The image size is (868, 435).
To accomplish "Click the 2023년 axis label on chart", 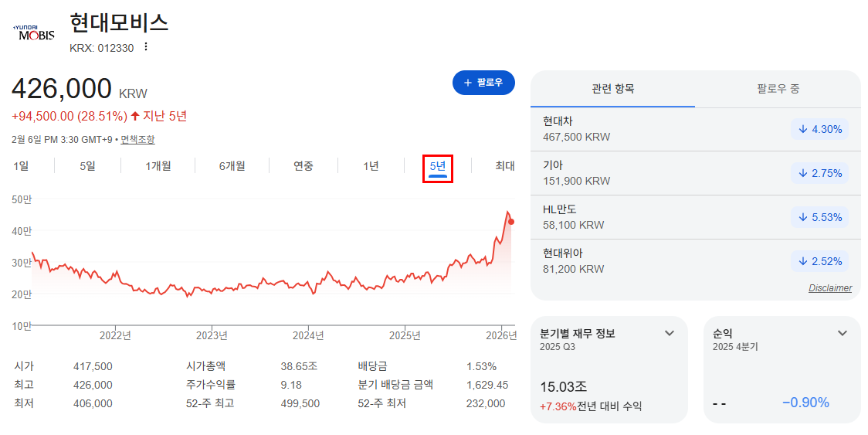I will click(212, 336).
